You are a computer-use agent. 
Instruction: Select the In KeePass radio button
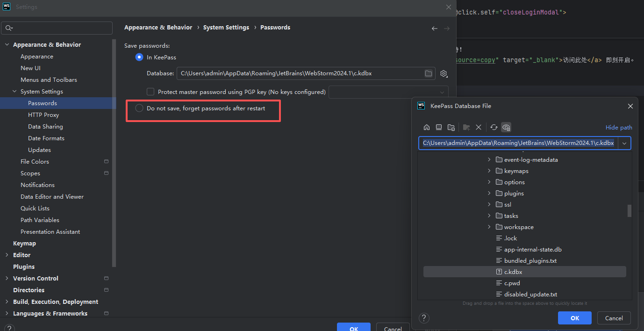(x=139, y=57)
